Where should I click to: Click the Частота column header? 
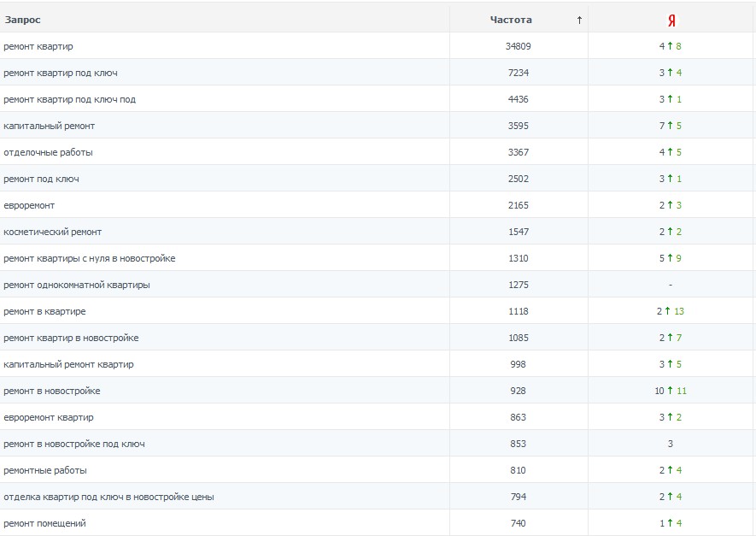511,20
